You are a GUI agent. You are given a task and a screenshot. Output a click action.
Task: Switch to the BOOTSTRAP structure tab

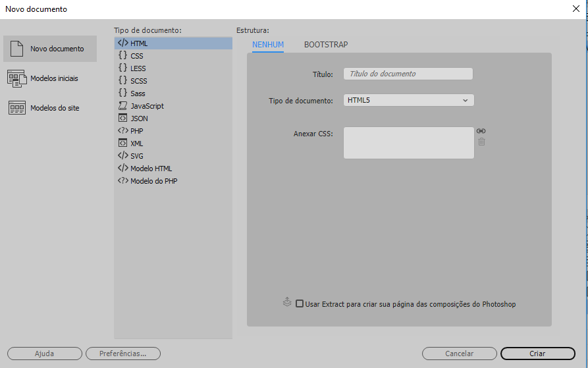pos(326,45)
